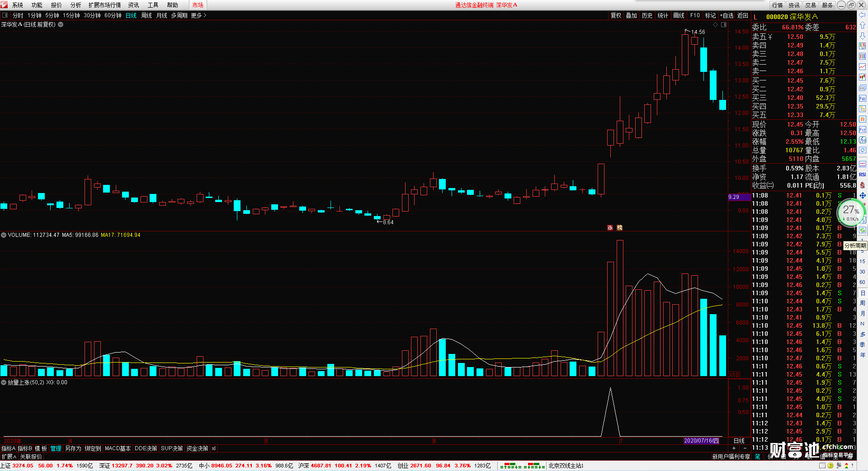Select 15-minute period in sidebar

(x=863, y=261)
